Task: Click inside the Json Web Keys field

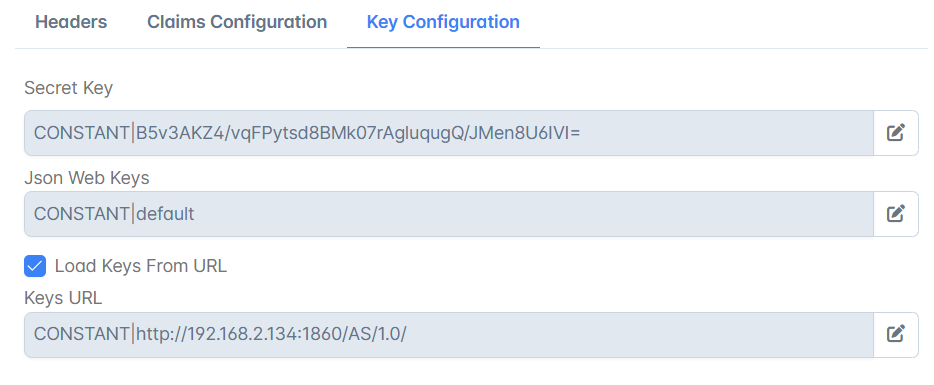Action: pyautogui.click(x=449, y=213)
